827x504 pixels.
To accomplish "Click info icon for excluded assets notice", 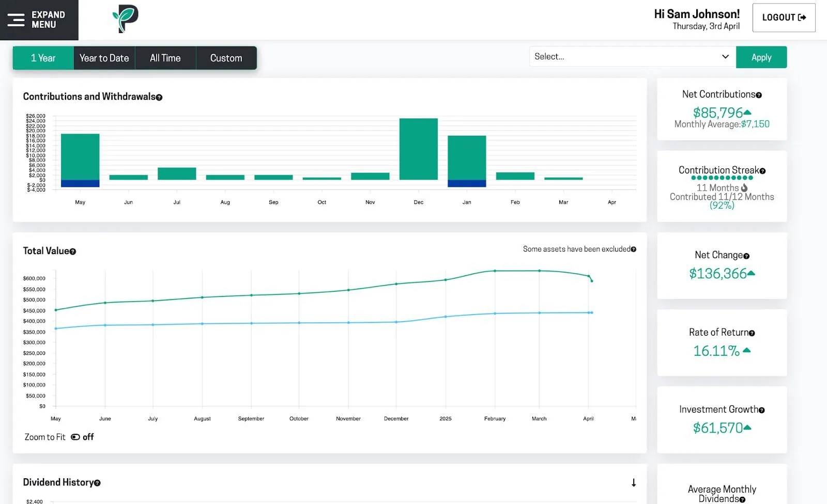I will (634, 249).
